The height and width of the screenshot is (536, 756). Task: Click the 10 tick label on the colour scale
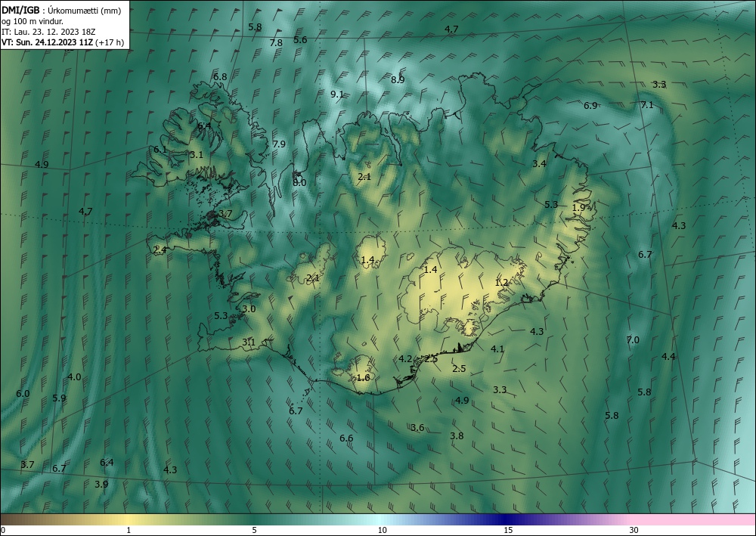coord(382,531)
